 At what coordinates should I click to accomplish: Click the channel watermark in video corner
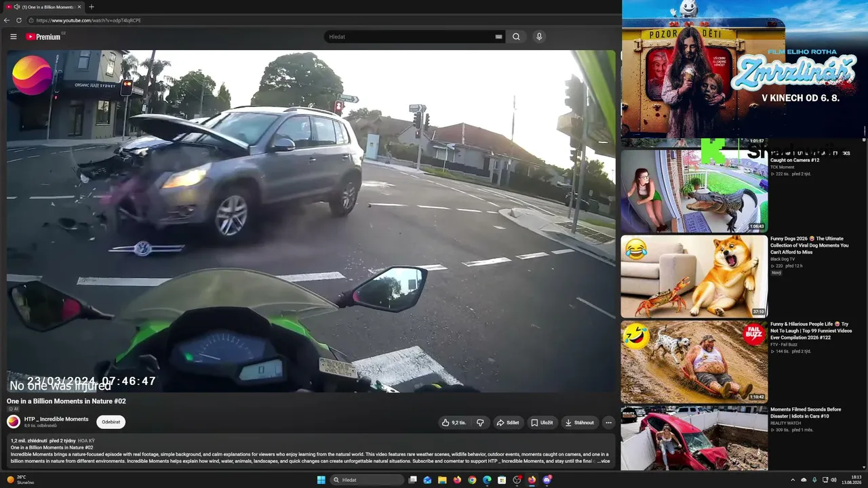point(31,75)
